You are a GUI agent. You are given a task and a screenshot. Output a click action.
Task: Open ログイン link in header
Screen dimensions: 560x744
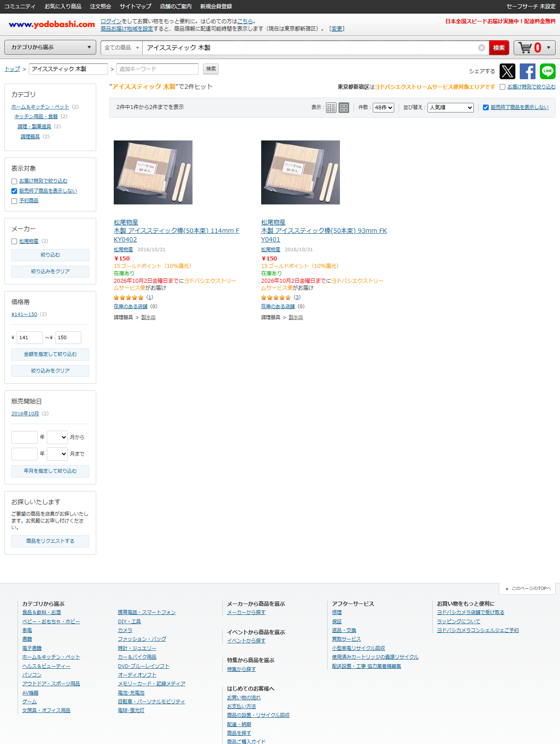click(111, 21)
